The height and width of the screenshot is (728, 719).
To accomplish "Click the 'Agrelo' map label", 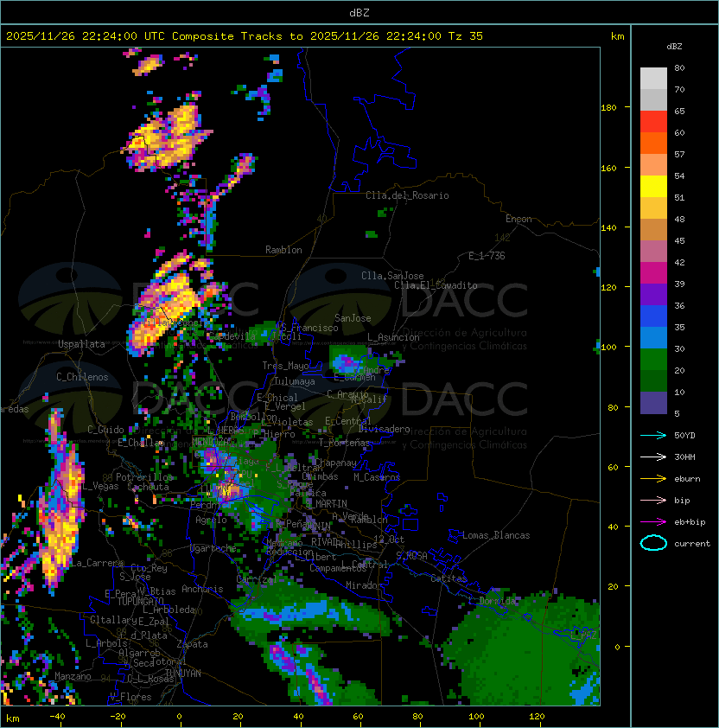I will coord(211,520).
